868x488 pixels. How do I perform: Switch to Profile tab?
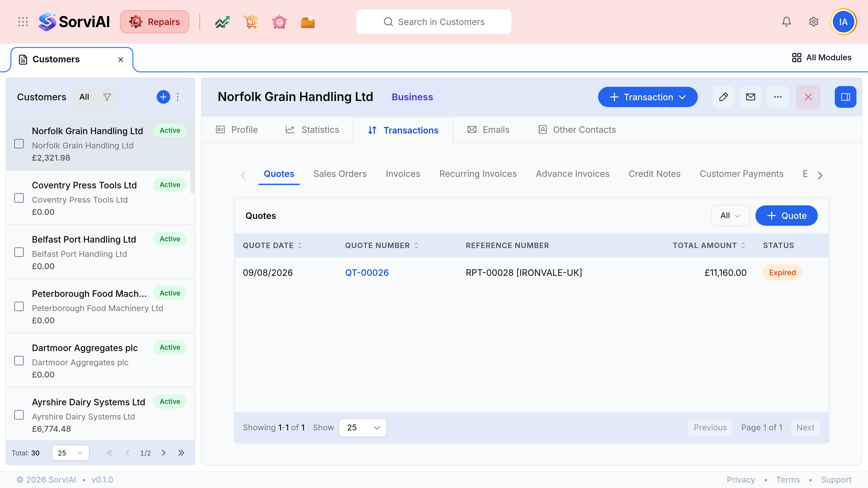click(x=237, y=130)
